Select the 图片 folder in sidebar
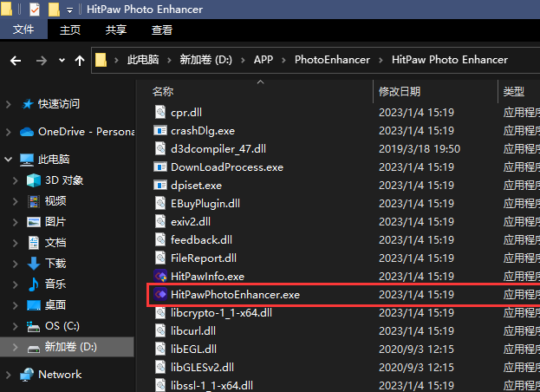The image size is (540, 392). pos(55,222)
